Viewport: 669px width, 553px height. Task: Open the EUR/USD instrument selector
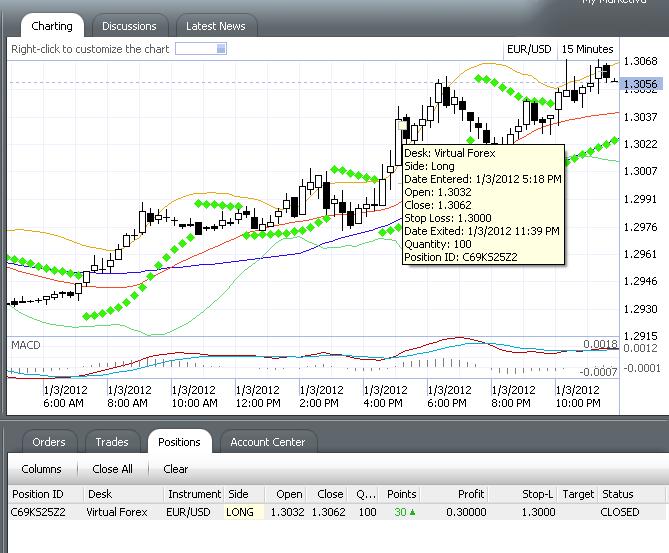(x=529, y=49)
